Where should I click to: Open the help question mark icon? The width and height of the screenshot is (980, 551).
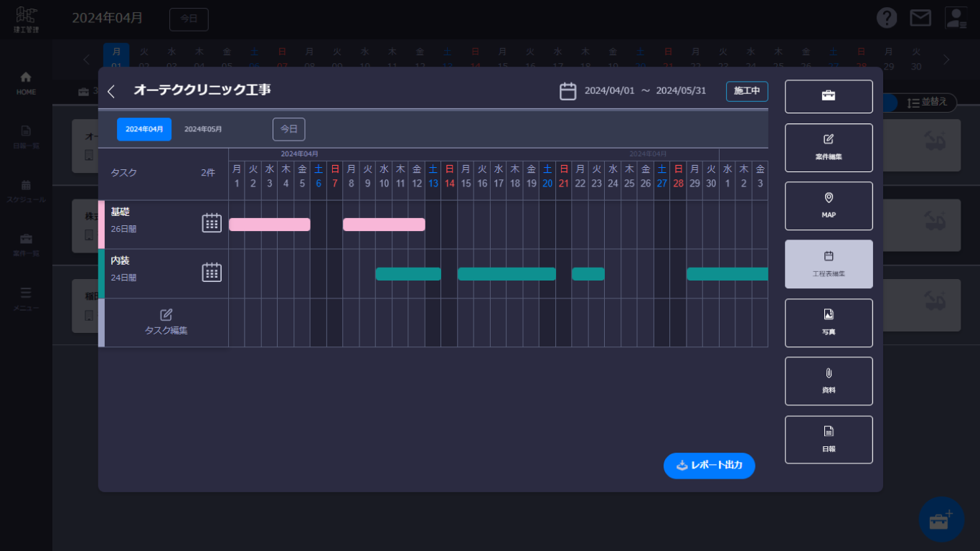click(x=887, y=18)
